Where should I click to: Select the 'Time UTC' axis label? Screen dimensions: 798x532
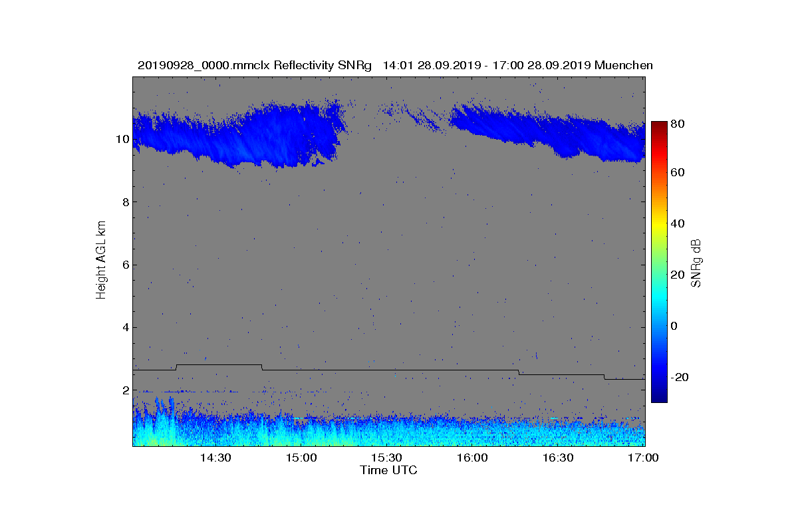point(389,470)
